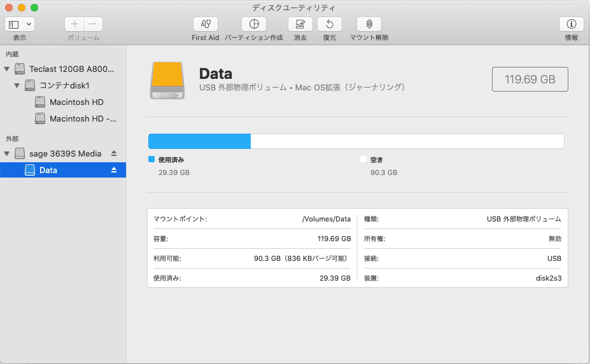This screenshot has width=590, height=364.
Task: Open the sidebar view options button
Action: pyautogui.click(x=20, y=24)
